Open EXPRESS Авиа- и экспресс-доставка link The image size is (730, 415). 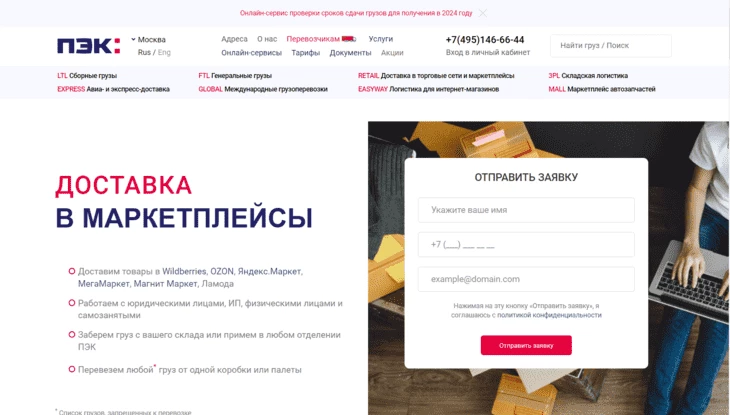pos(113,89)
